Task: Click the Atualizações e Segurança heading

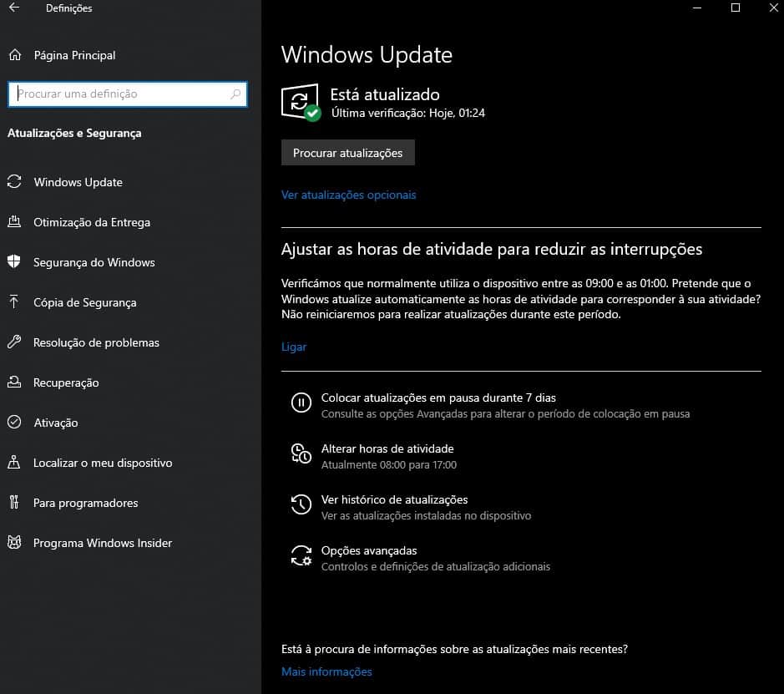Action: pos(74,133)
